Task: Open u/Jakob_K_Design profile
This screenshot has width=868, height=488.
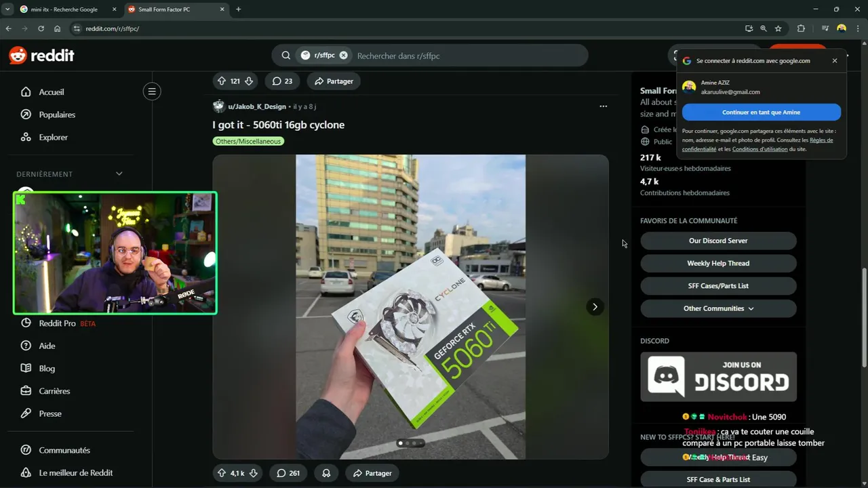Action: [257, 106]
